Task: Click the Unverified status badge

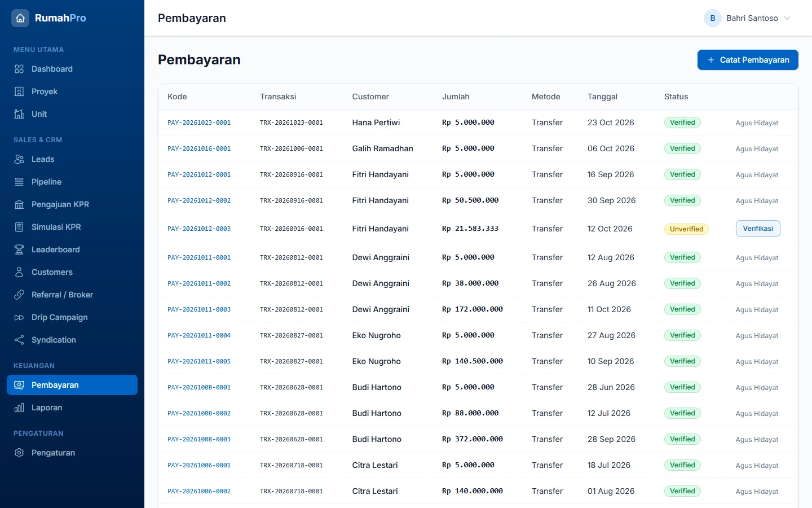Action: [686, 229]
